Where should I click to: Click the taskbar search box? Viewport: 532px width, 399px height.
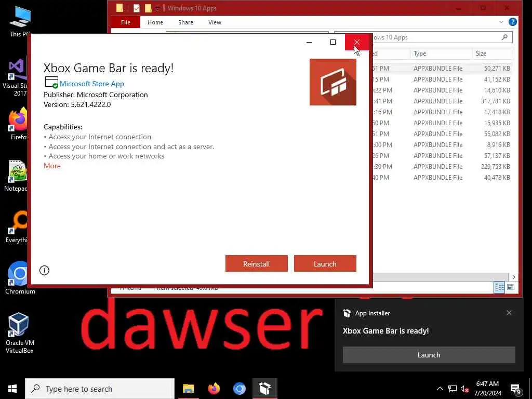click(100, 389)
